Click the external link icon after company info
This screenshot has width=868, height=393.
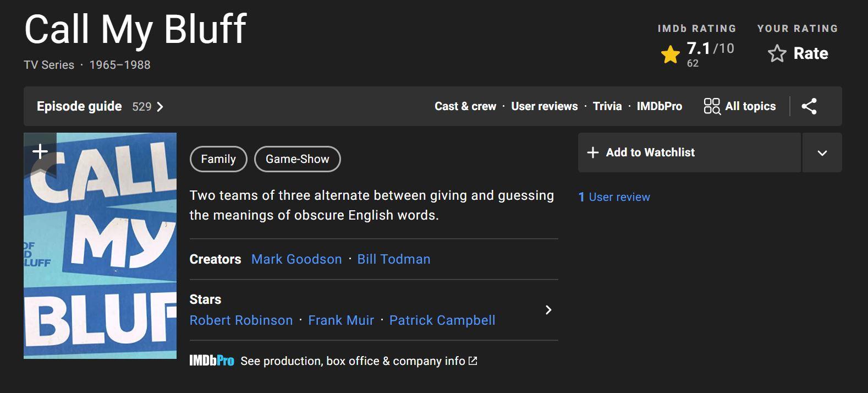(473, 361)
